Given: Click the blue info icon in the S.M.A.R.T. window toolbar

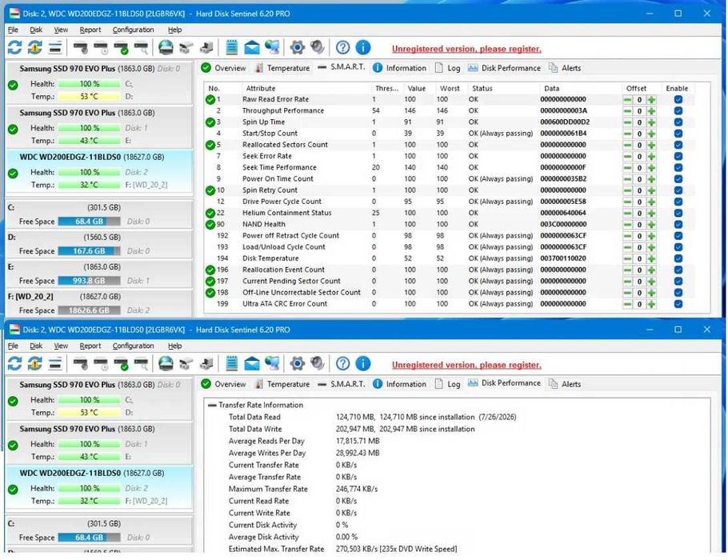Looking at the screenshot, I should pyautogui.click(x=363, y=47).
